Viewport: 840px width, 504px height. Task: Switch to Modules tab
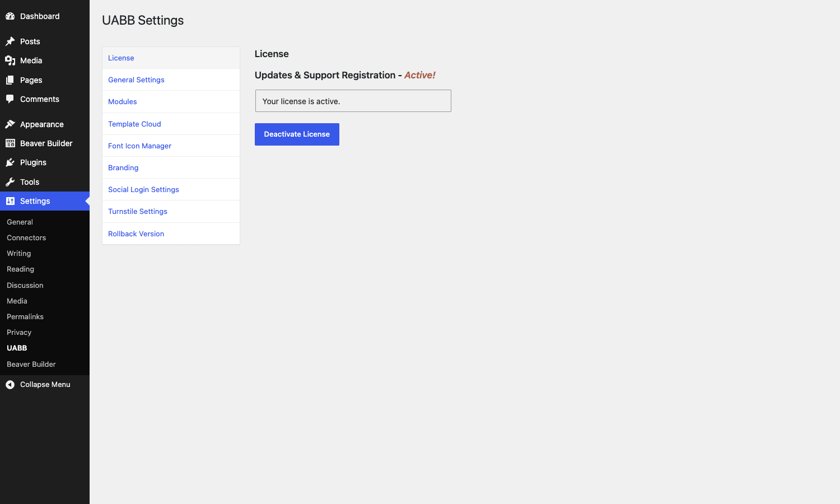pos(171,102)
